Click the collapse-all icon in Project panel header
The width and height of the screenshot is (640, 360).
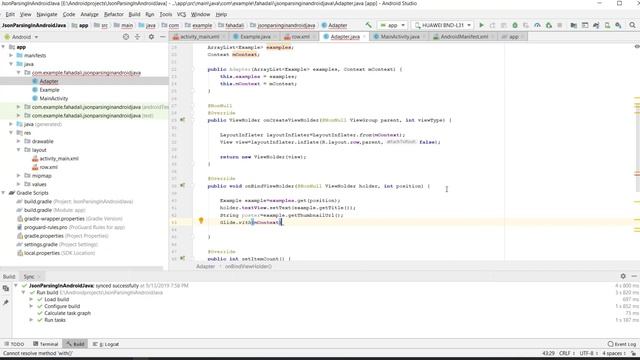tap(137, 37)
